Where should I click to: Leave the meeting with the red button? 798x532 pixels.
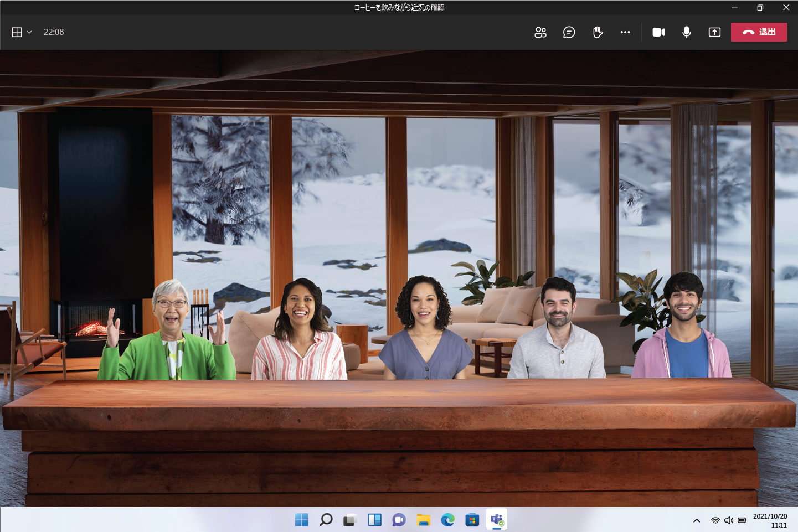(759, 32)
